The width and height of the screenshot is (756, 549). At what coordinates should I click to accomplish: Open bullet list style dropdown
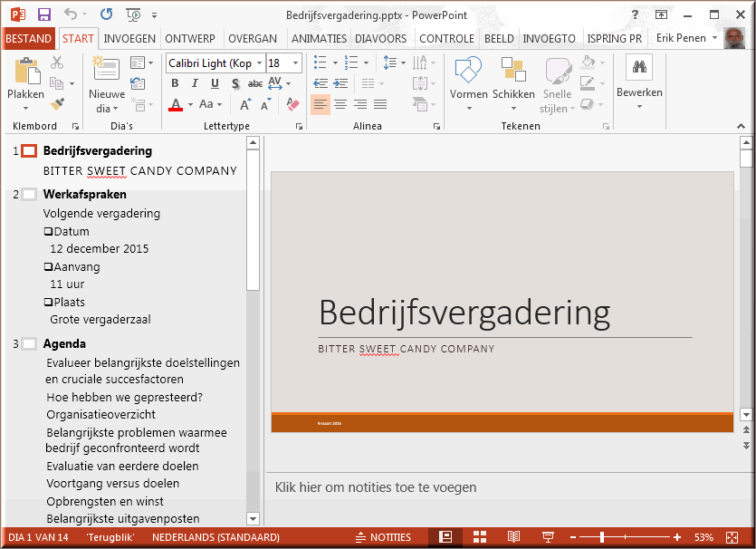coord(336,63)
